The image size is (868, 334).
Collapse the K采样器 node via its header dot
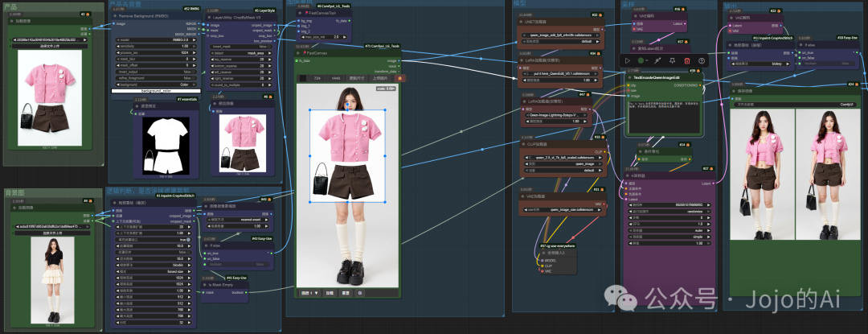point(627,175)
